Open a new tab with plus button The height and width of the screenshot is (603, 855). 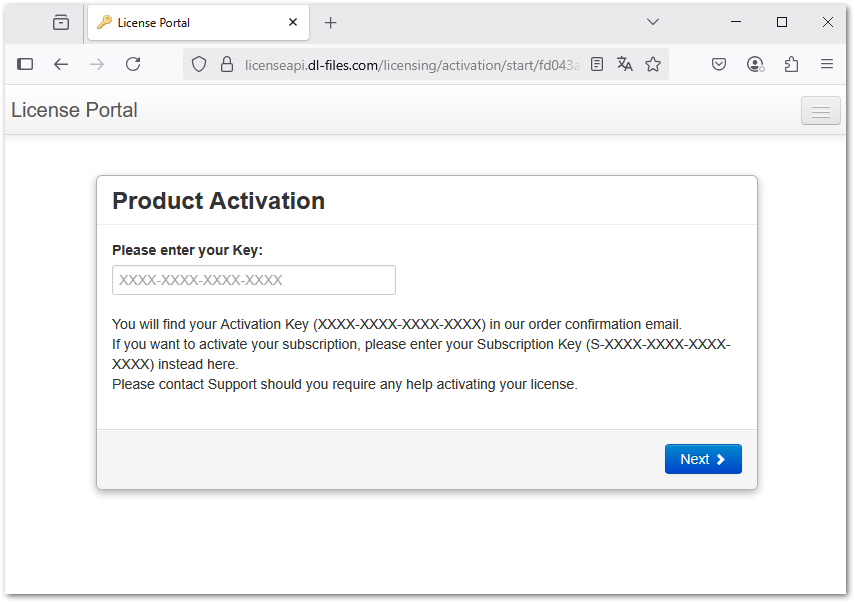coord(331,22)
